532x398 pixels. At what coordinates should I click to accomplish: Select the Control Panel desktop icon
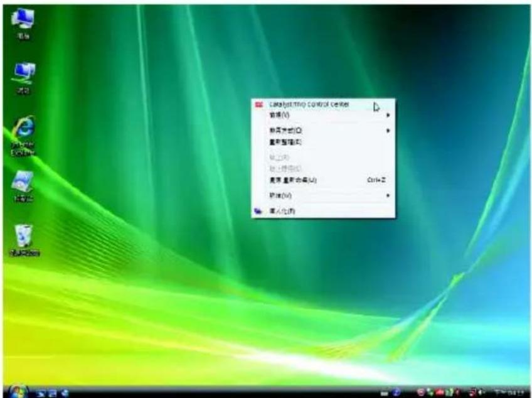click(x=23, y=186)
